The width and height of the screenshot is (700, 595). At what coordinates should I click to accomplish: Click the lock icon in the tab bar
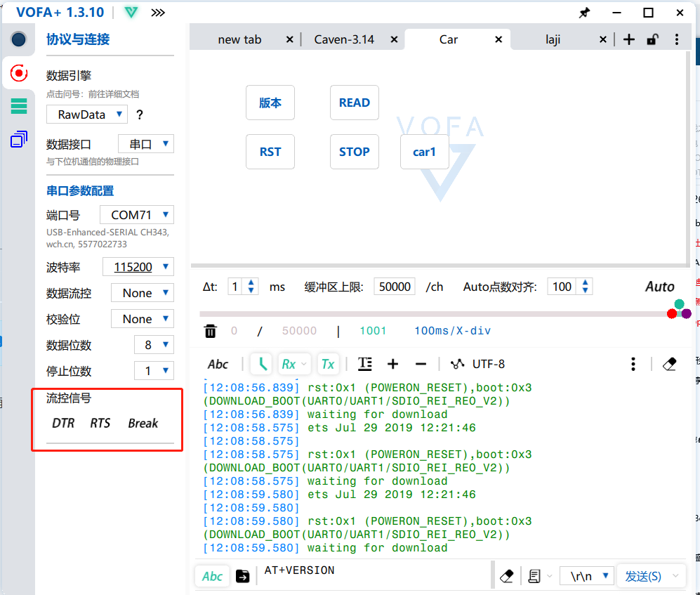coord(652,39)
